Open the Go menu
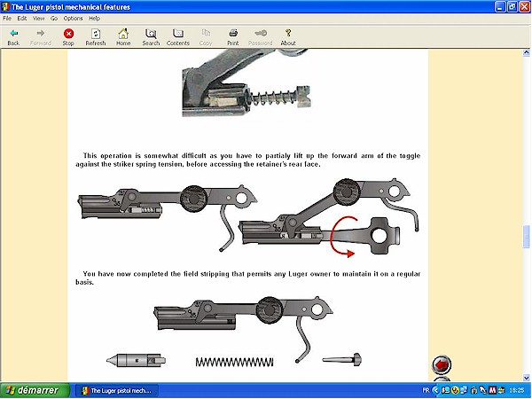532x399 pixels. 54,19
